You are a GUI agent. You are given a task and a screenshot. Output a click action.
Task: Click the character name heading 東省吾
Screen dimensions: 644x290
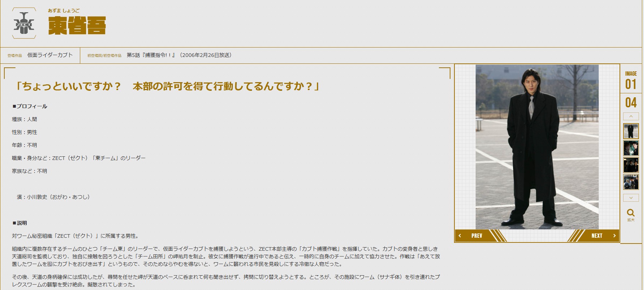77,26
